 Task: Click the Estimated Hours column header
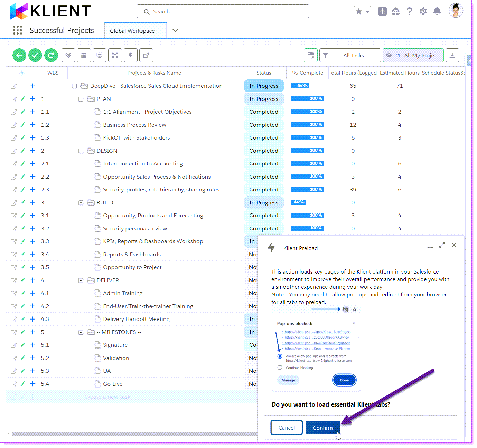coord(400,73)
